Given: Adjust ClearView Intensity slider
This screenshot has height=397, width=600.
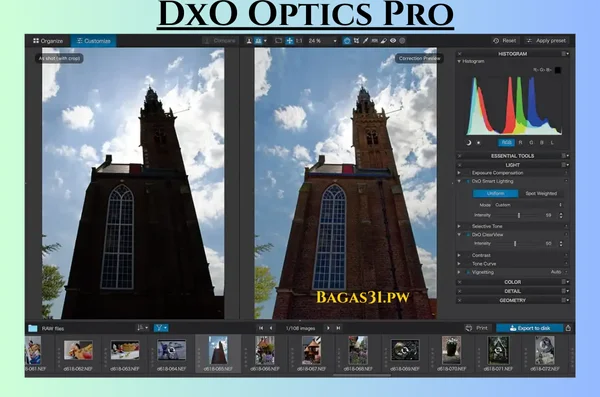Looking at the screenshot, I should [x=515, y=243].
